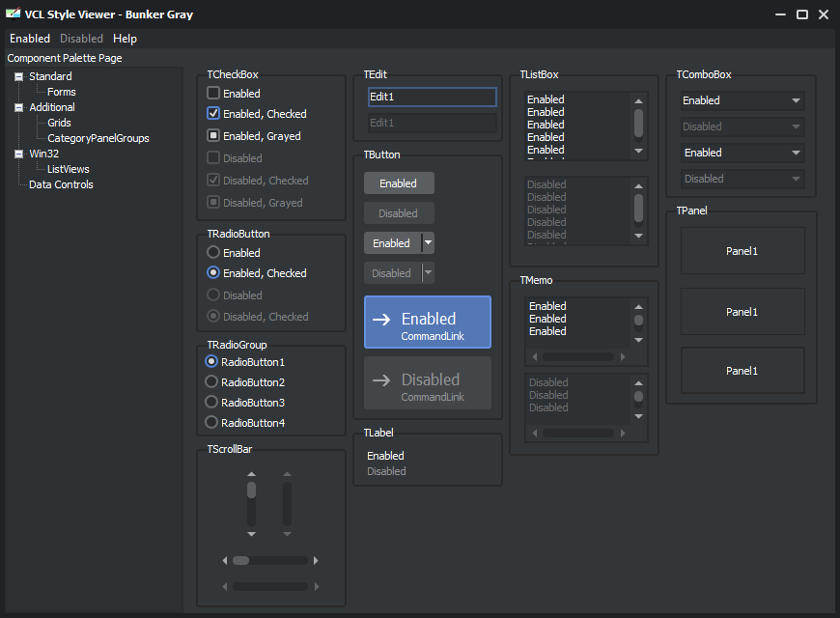Select CategoryPanelGroups in the tree
Image resolution: width=840 pixels, height=618 pixels.
[x=98, y=138]
